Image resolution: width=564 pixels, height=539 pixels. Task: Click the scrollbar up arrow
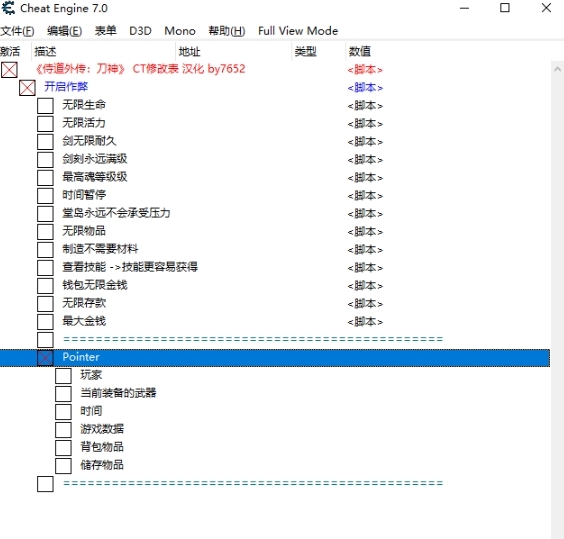click(x=557, y=69)
